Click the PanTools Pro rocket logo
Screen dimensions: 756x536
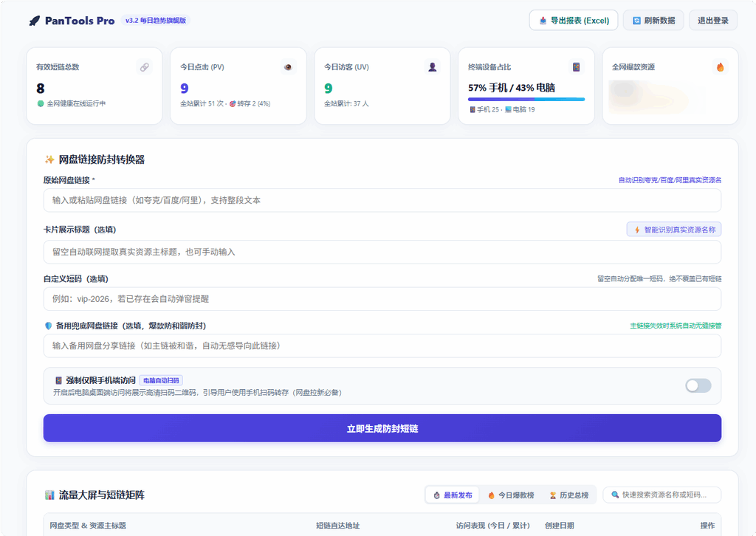click(x=34, y=21)
